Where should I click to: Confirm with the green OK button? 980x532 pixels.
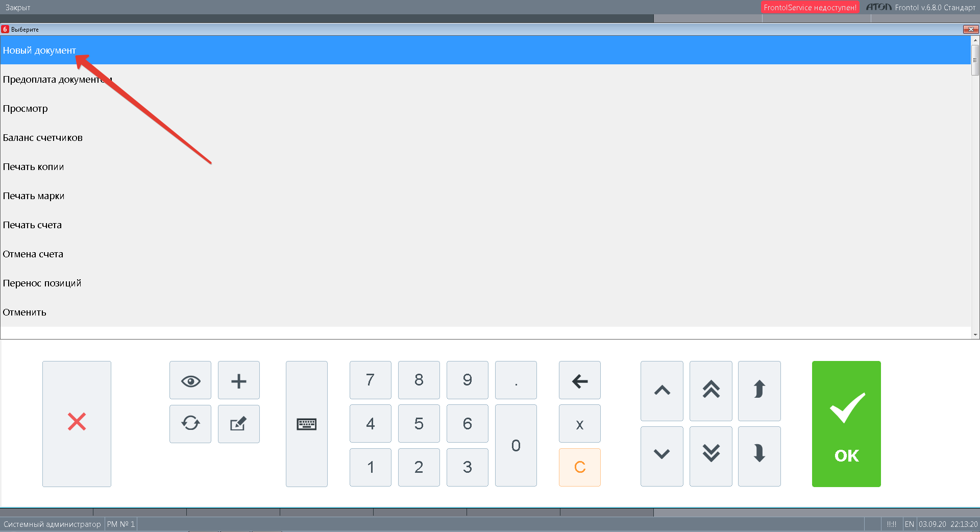(x=846, y=424)
